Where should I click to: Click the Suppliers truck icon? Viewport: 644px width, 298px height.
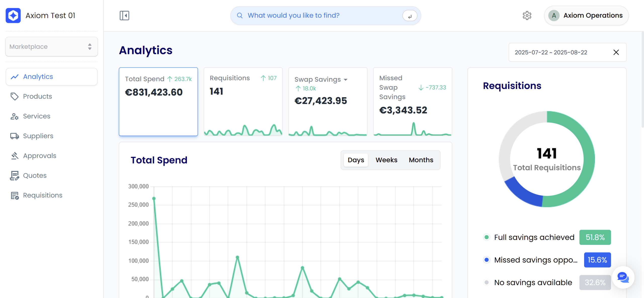pyautogui.click(x=14, y=136)
